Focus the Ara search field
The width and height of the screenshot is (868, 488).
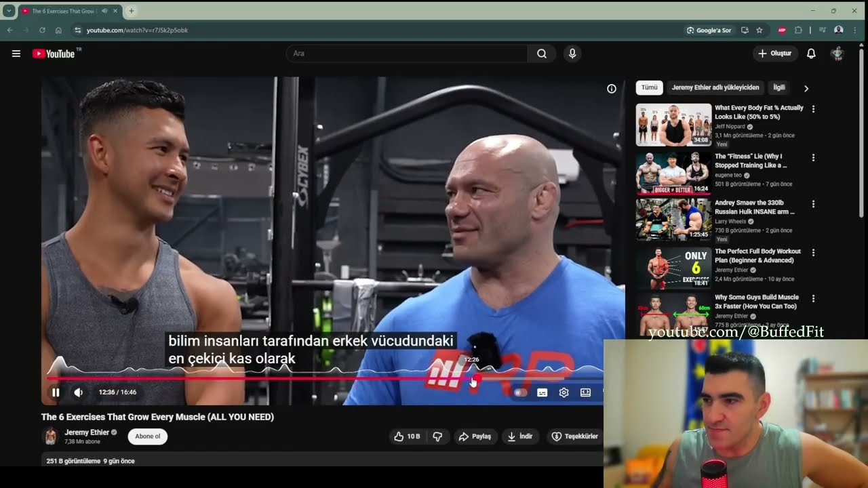[408, 54]
